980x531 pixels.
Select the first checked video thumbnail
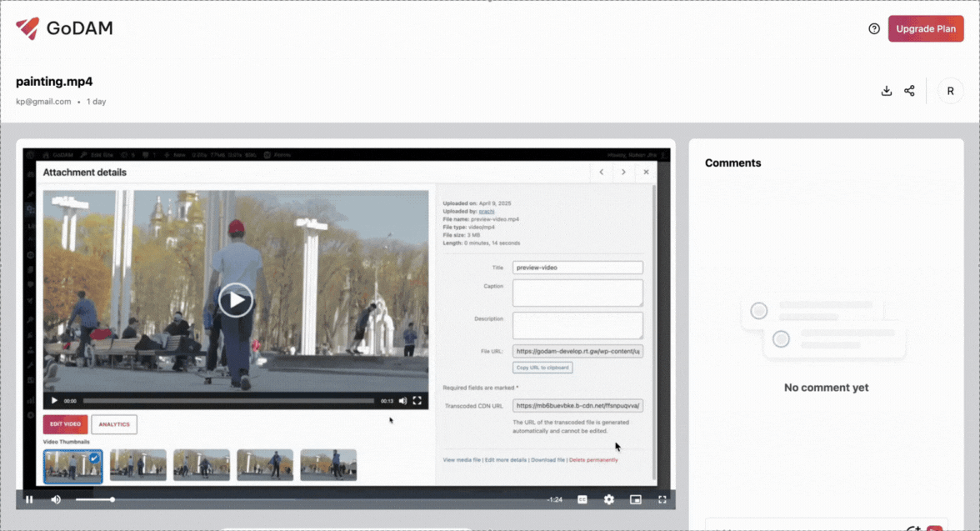[73, 465]
